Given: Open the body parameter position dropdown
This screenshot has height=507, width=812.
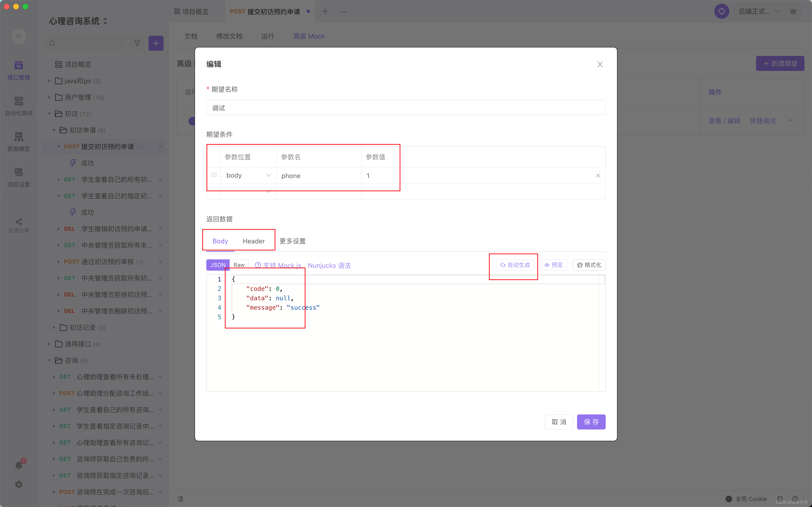Looking at the screenshot, I should [x=248, y=175].
